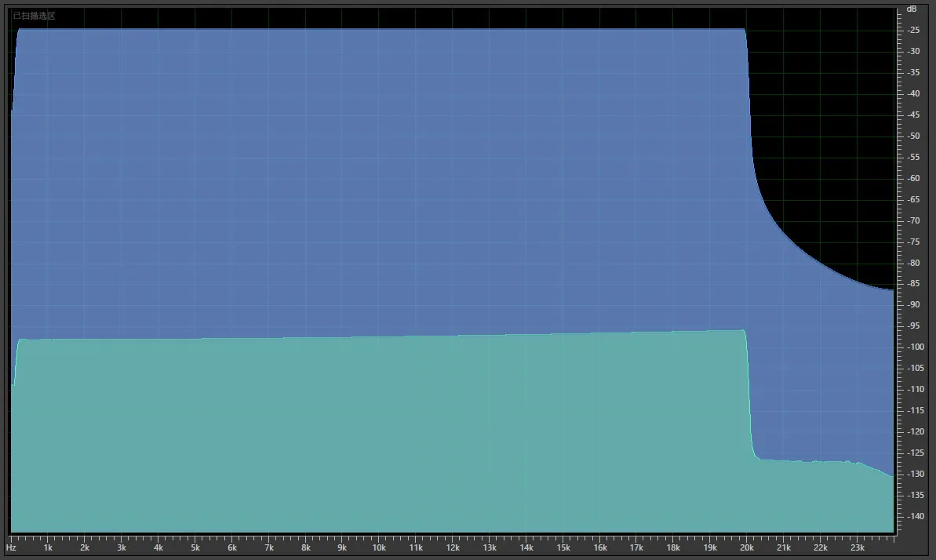This screenshot has height=560, width=936.
Task: Select the 19k frequency axis label
Action: pos(710,547)
